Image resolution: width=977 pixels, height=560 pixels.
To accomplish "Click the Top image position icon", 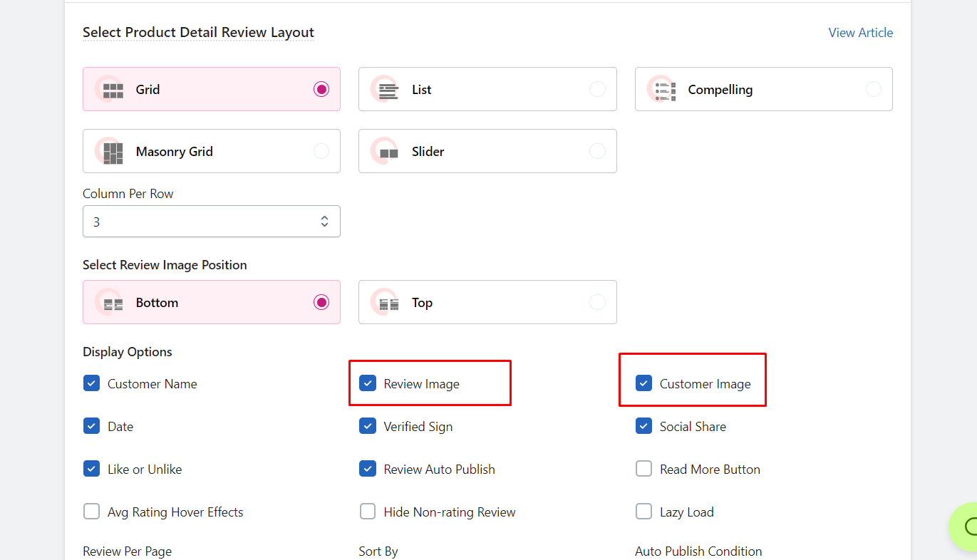I will coord(388,302).
